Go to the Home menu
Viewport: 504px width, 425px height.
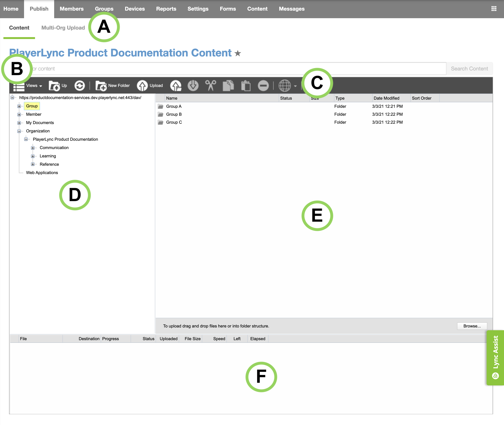(11, 9)
